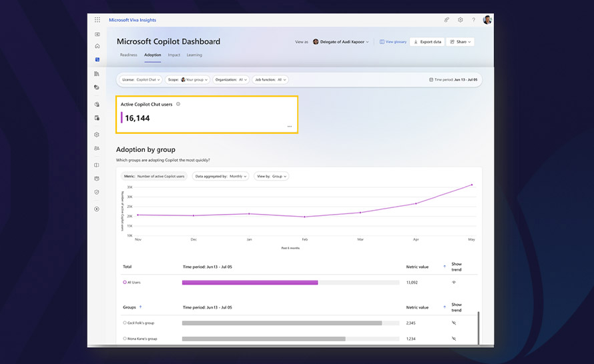Toggle the trend display for All Users
This screenshot has width=594, height=364.
[x=454, y=283]
